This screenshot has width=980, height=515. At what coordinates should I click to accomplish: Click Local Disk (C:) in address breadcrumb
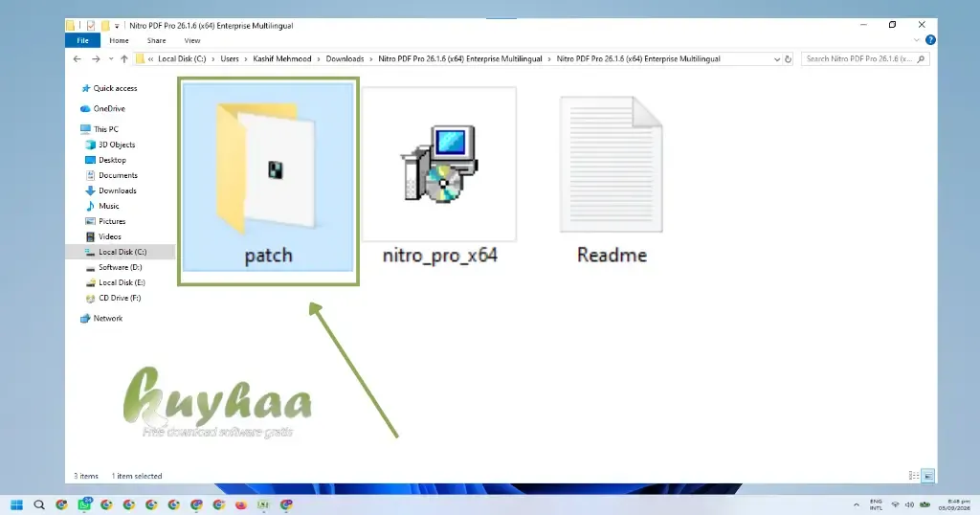182,58
